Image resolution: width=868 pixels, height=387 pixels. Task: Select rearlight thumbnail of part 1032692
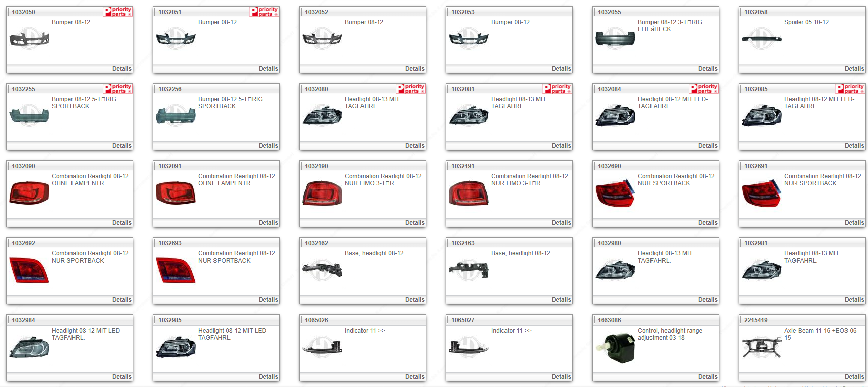[x=29, y=270]
